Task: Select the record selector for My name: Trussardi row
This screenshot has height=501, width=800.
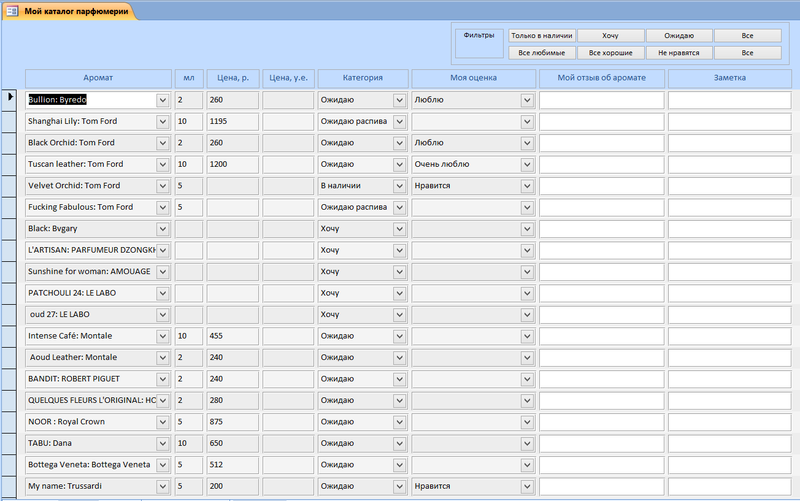Action: coord(9,486)
